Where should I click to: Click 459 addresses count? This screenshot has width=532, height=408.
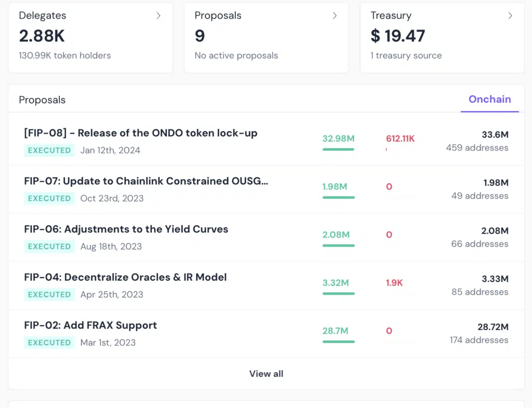click(477, 148)
